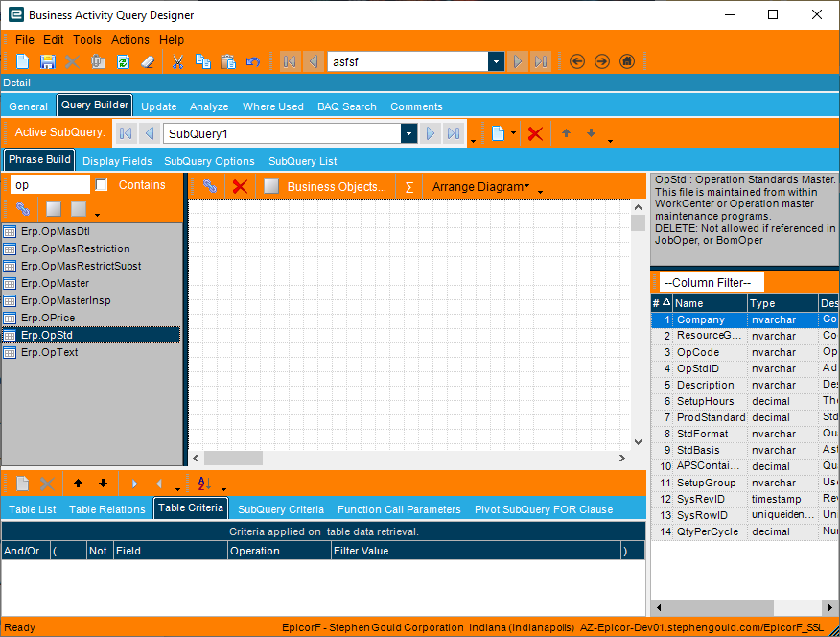Open the Arrange Diagram dropdown
This screenshot has width=840, height=637.
click(480, 186)
